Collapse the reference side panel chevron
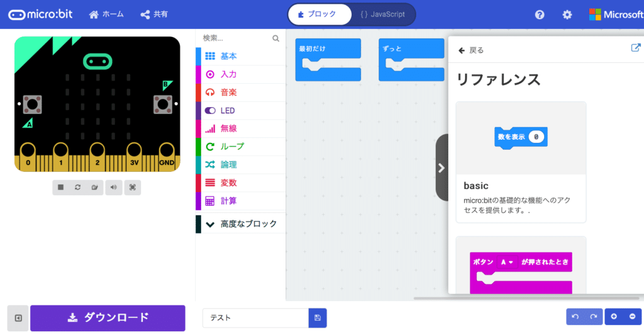 [x=441, y=167]
